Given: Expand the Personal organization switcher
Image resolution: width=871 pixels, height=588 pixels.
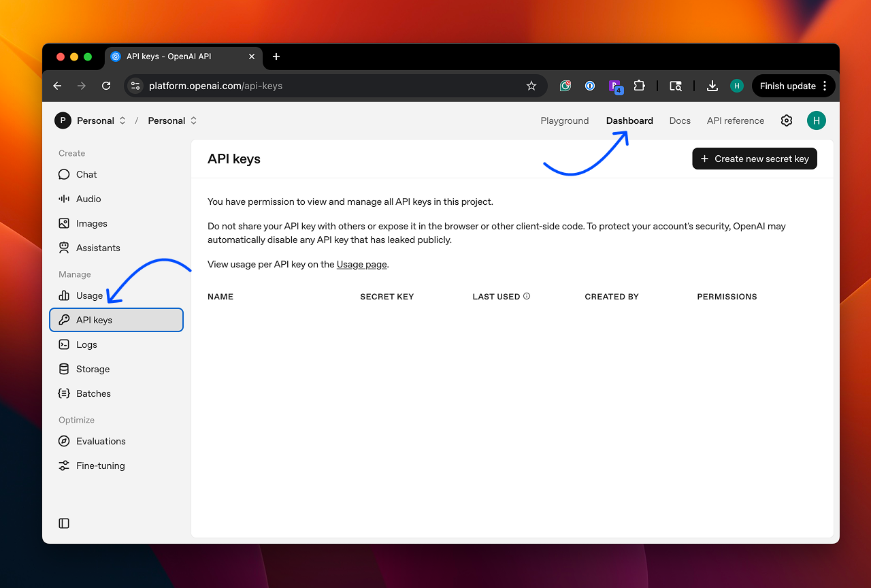Looking at the screenshot, I should [91, 120].
